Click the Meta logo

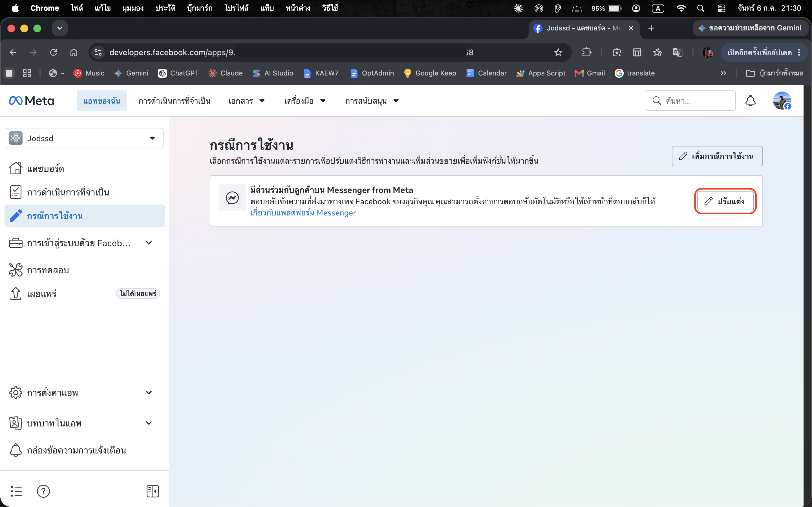tap(31, 101)
